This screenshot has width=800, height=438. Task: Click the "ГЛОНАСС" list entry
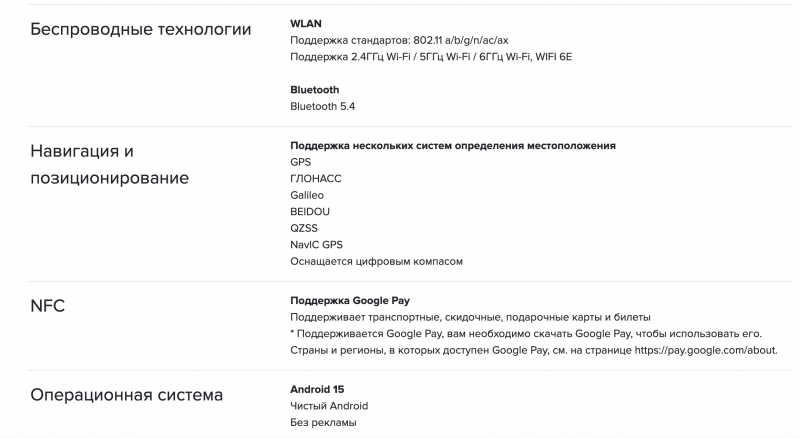click(316, 178)
